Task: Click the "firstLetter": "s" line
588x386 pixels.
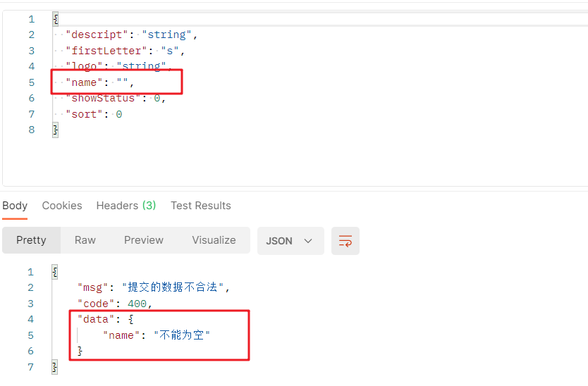Action: click(125, 51)
